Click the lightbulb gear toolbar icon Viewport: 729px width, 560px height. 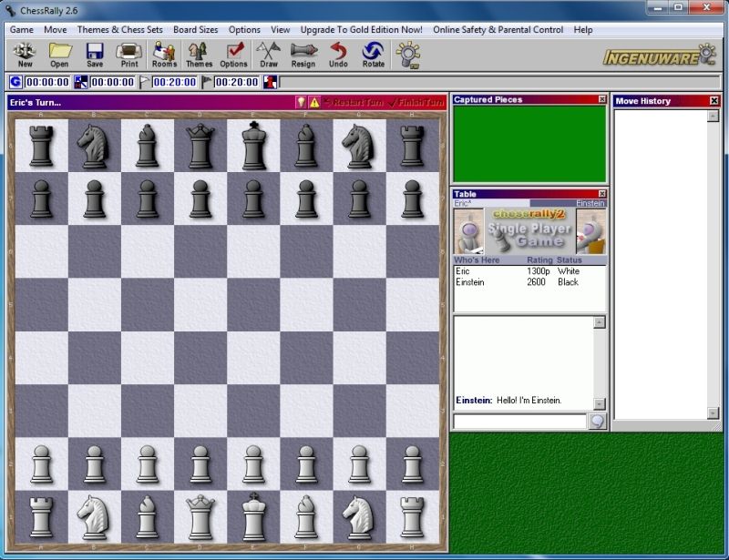408,55
